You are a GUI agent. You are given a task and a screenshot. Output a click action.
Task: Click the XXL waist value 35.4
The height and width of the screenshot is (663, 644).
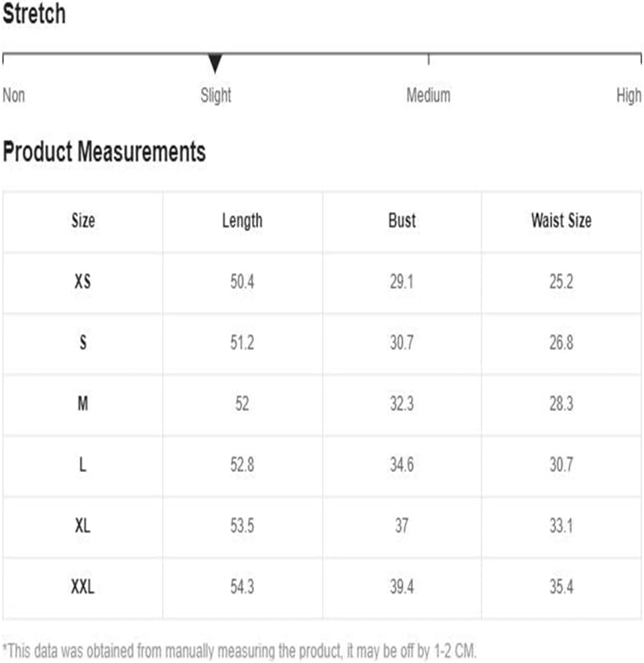(x=562, y=587)
